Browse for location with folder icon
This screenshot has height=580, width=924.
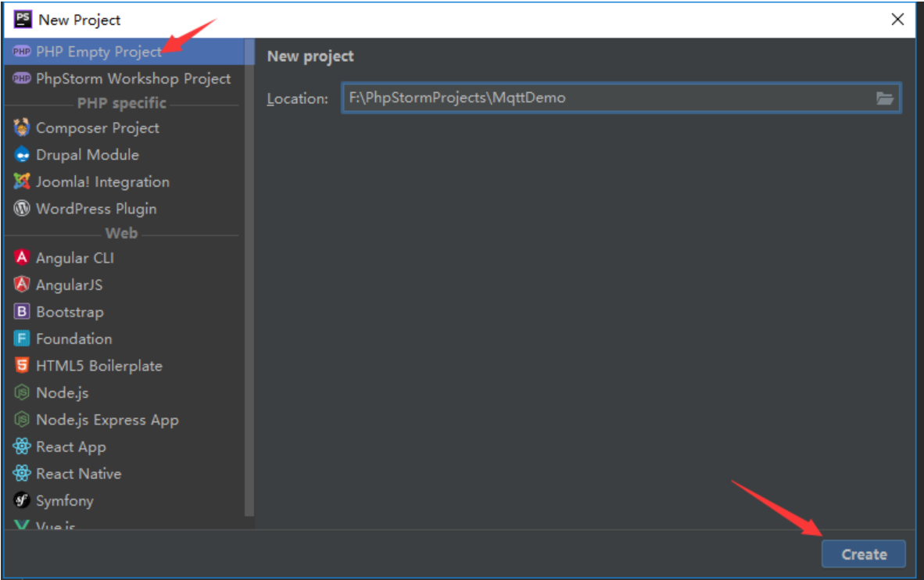[x=884, y=98]
